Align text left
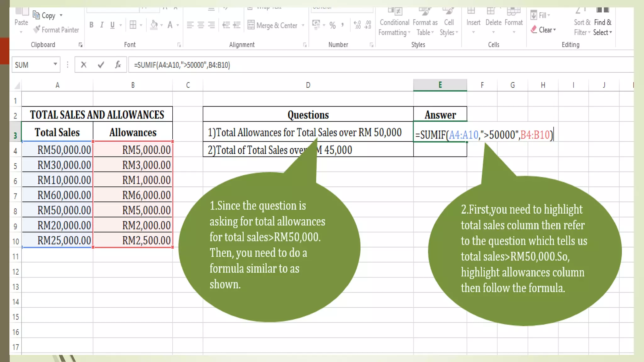 (190, 25)
